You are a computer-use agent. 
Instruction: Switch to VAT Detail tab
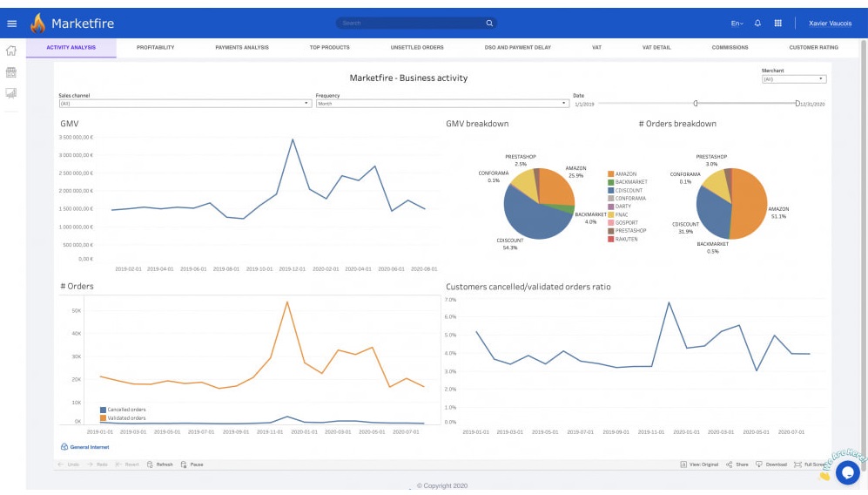coord(656,48)
